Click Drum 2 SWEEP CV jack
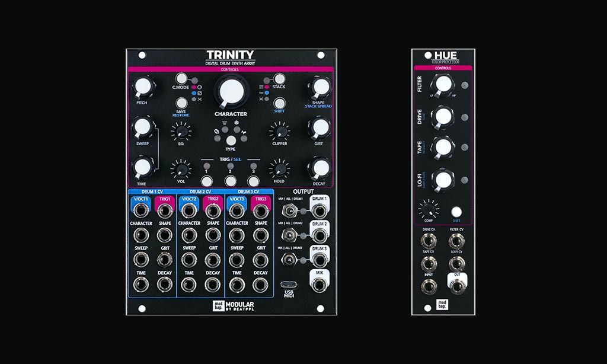Image resolution: width=607 pixels, height=364 pixels. tap(189, 260)
